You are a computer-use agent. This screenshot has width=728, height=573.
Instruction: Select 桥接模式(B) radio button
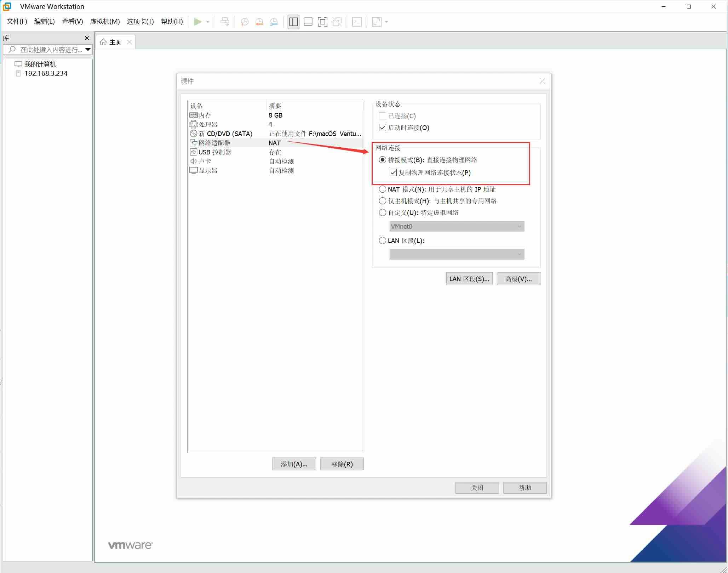pos(382,160)
